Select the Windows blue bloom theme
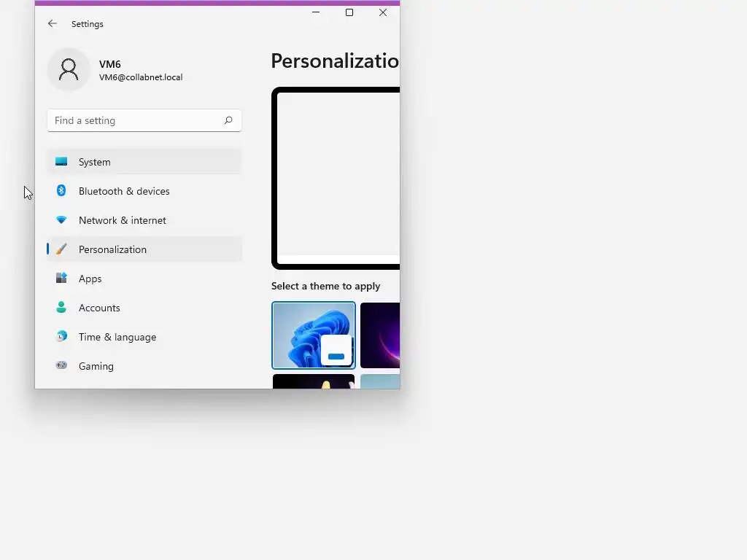Screen dimensions: 747x560 (x=314, y=335)
